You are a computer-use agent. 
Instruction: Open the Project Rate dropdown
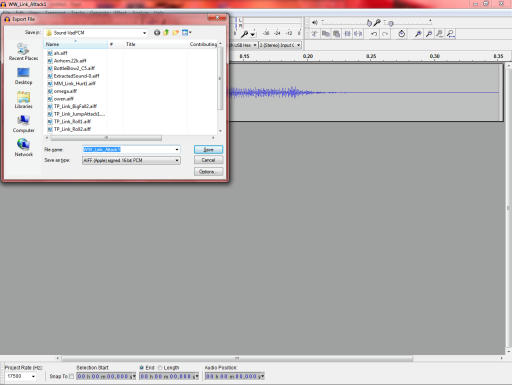click(x=33, y=376)
